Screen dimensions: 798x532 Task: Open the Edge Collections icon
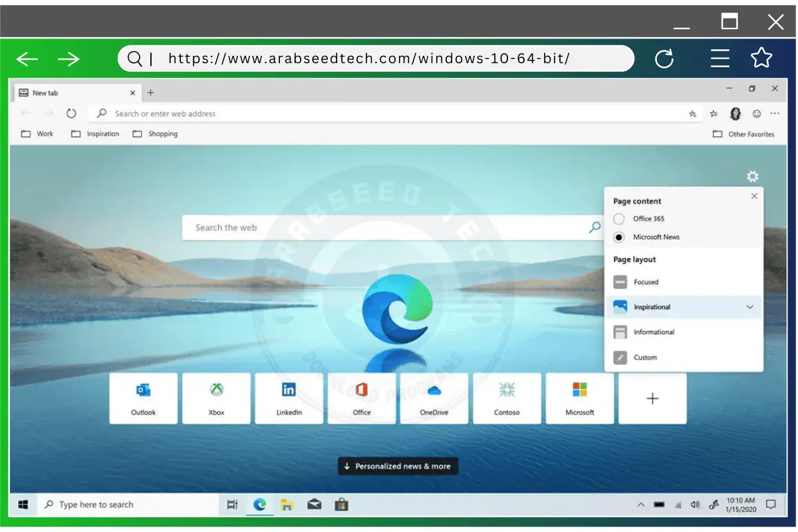(714, 113)
